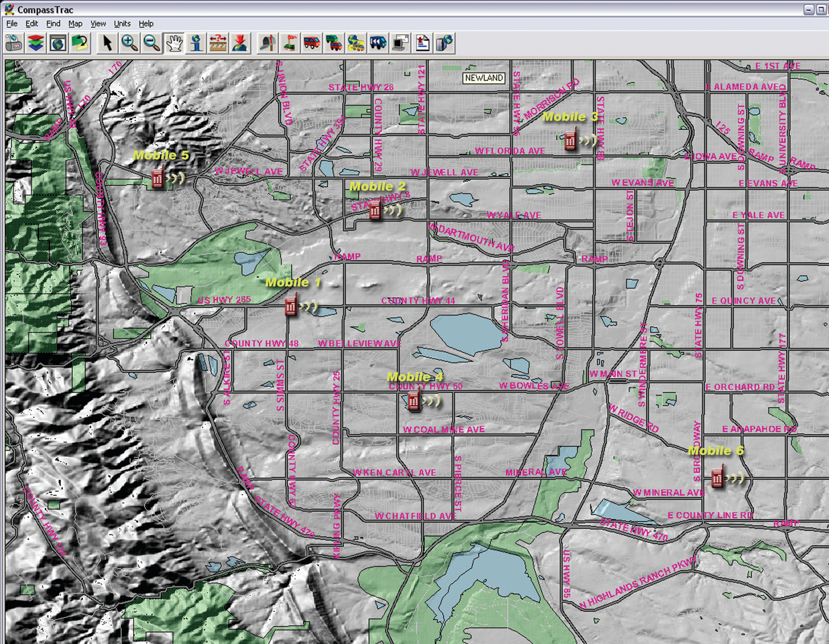Click the Mobile 6 phone marker
This screenshot has width=829, height=644.
[x=717, y=477]
